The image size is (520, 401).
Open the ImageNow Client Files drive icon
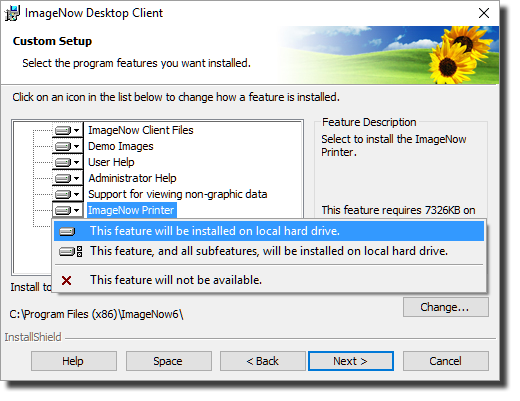(x=63, y=130)
